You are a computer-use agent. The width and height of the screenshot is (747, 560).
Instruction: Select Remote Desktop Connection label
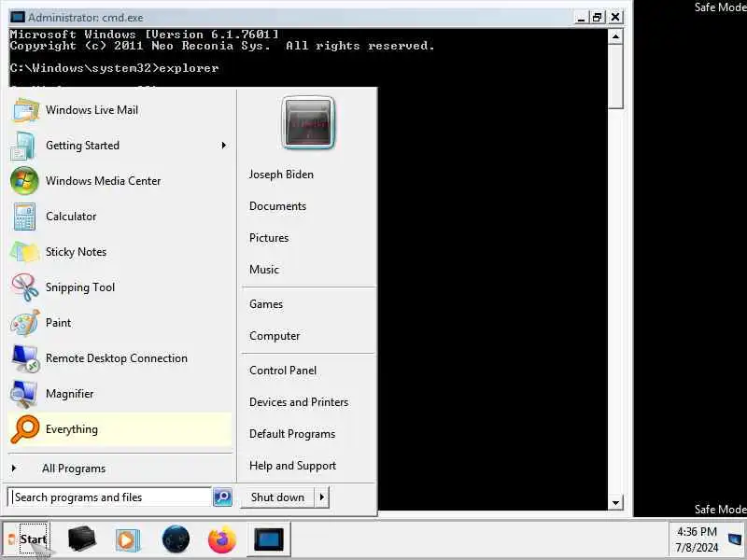pyautogui.click(x=116, y=358)
